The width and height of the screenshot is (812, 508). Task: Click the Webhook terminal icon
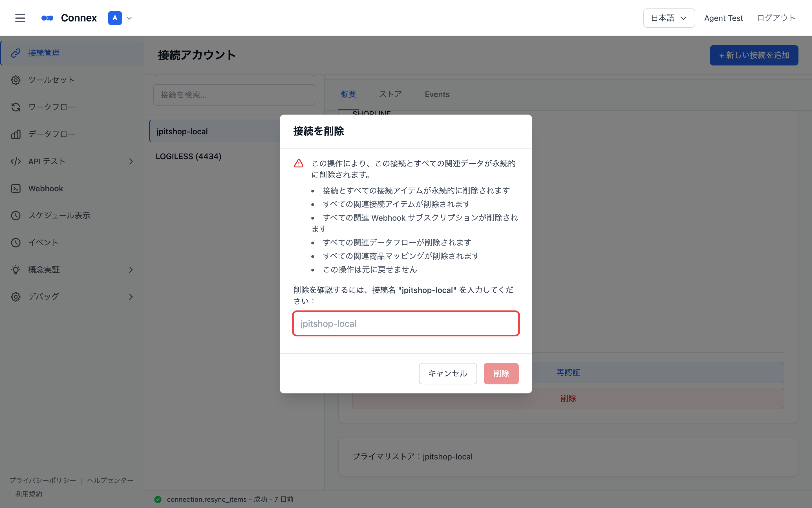[16, 189]
